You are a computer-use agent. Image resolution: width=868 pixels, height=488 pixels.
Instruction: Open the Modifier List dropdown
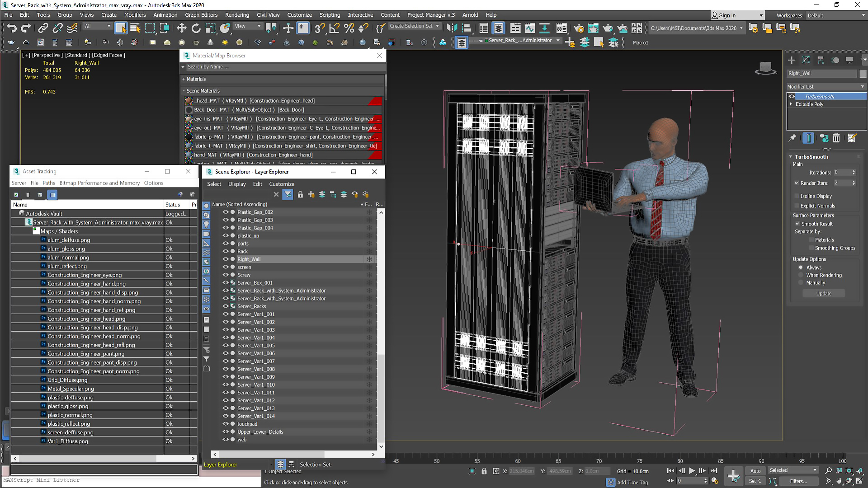tap(826, 86)
